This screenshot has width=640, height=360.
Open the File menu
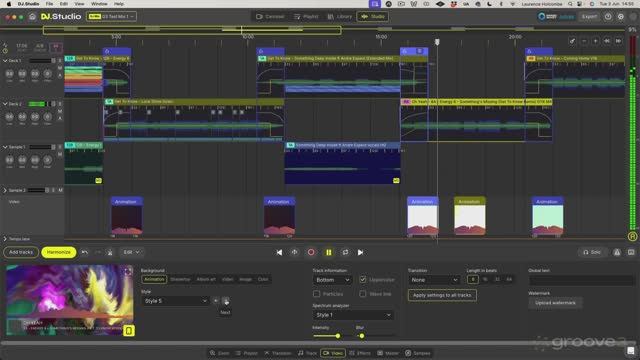49,4
